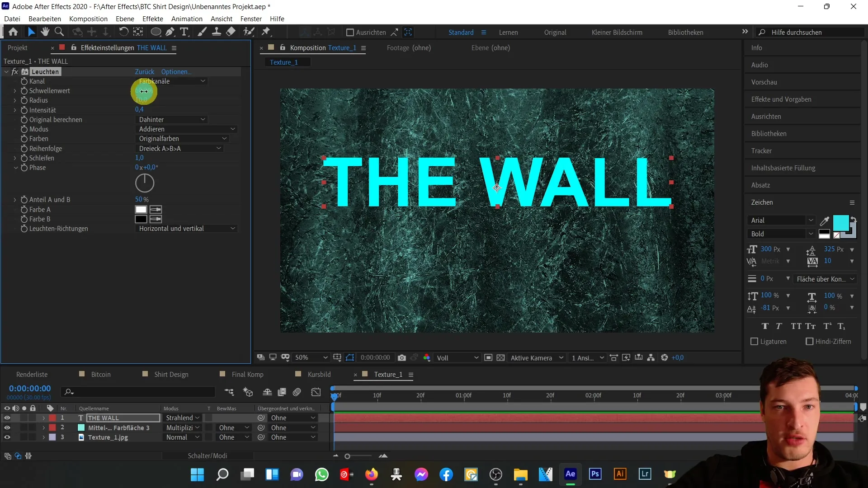The image size is (868, 488).
Task: Click the cyan fill color swatch
Action: [x=840, y=223]
